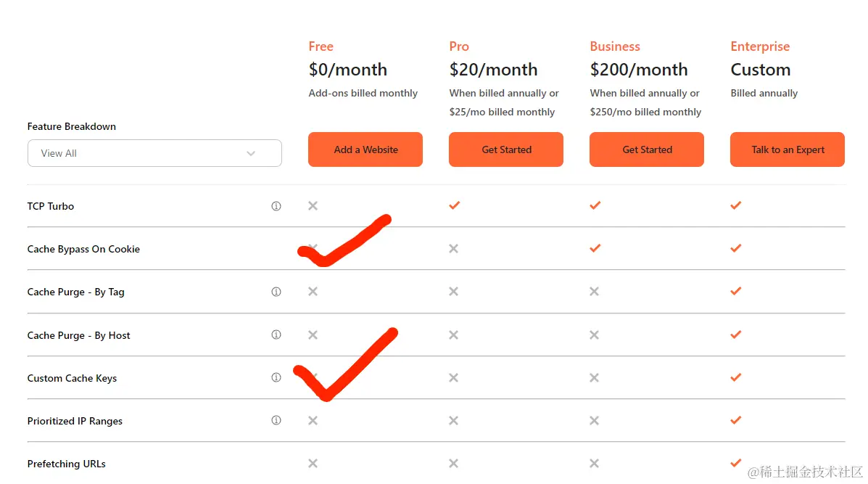
Task: Click the Pro checkmark for TCP Turbo
Action: point(454,205)
